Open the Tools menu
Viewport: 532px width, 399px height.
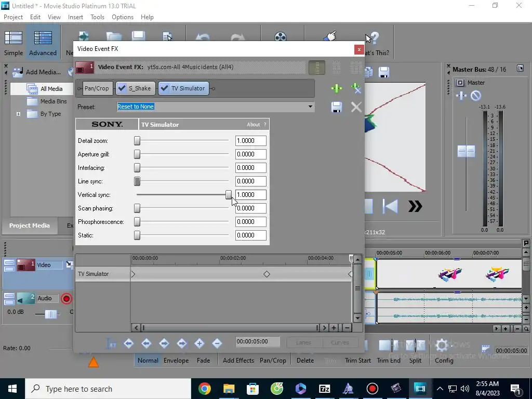tap(97, 17)
